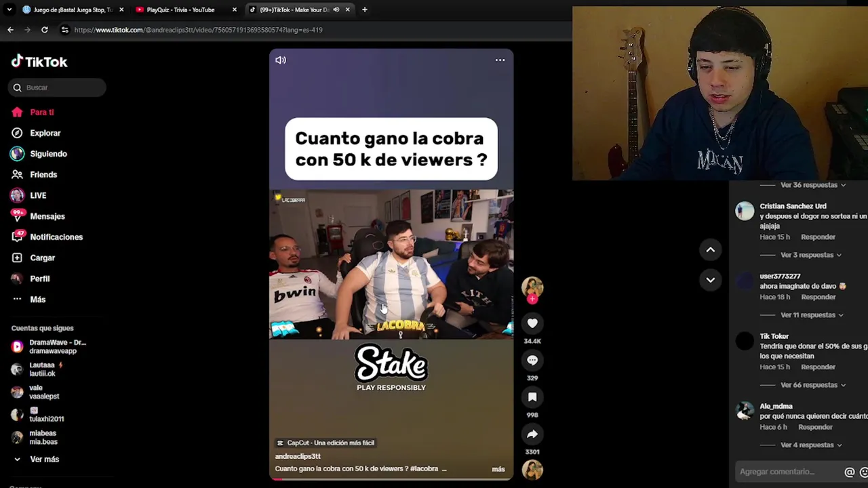Click the site information icon in the address bar
Viewport: 868px width, 488px height.
(64, 30)
